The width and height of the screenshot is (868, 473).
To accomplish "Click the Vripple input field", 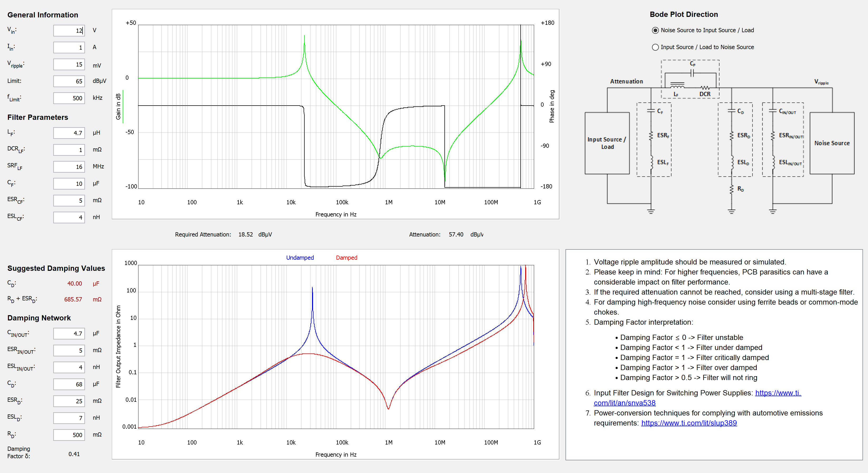I will (x=69, y=64).
